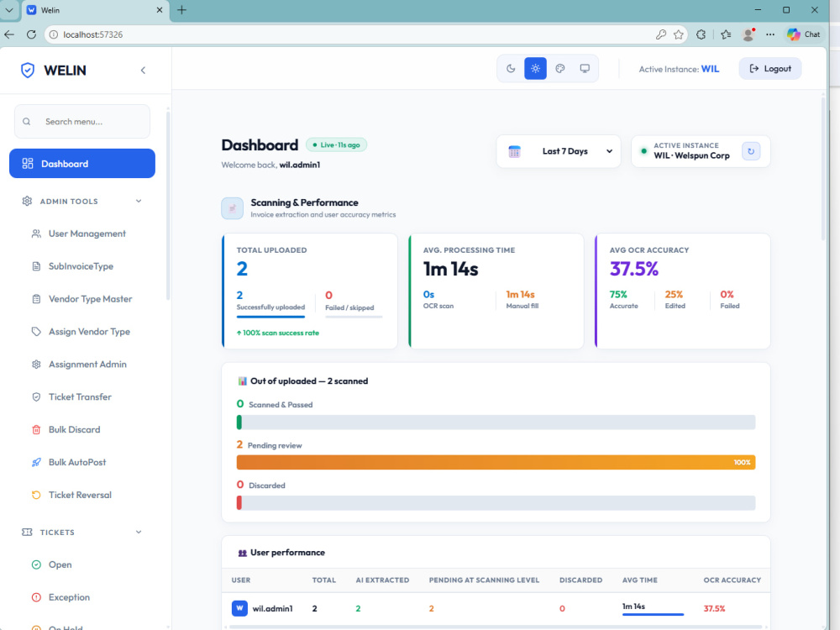840x630 pixels.
Task: Click the Admin Tools gear icon
Action: point(27,201)
